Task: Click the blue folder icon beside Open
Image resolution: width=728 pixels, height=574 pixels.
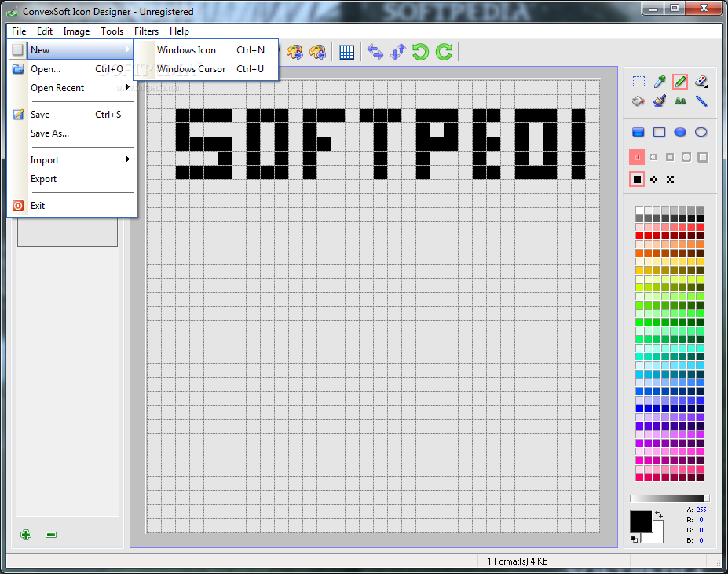Action: click(x=18, y=69)
